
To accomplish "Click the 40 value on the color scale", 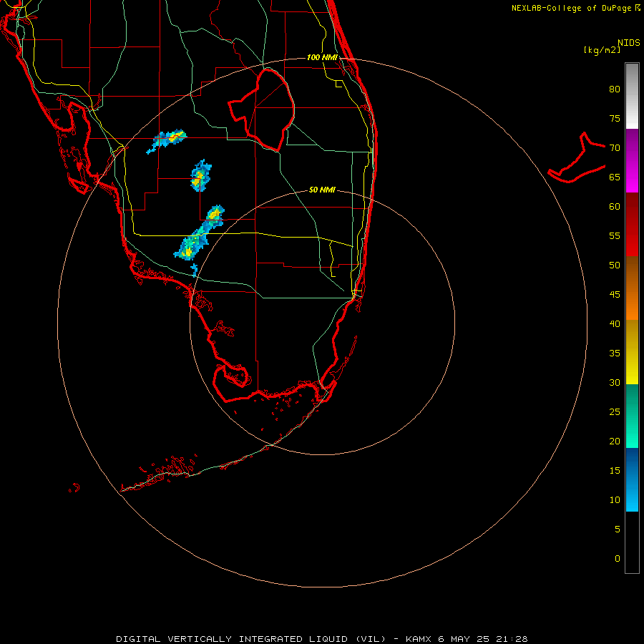I will pyautogui.click(x=615, y=323).
